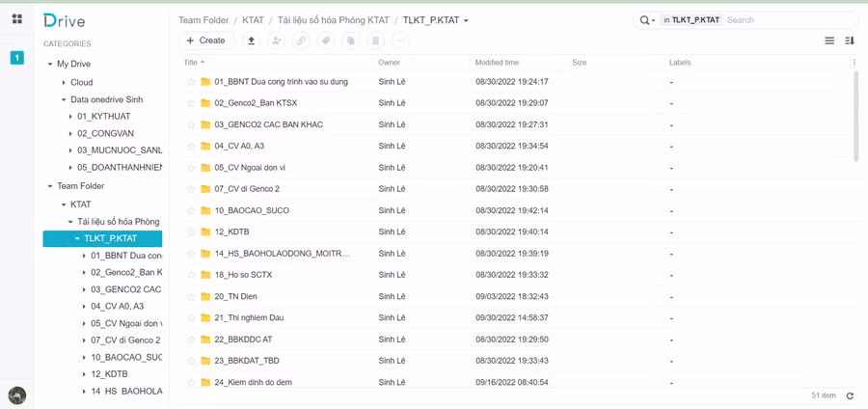Click the Get link icon

(x=301, y=41)
